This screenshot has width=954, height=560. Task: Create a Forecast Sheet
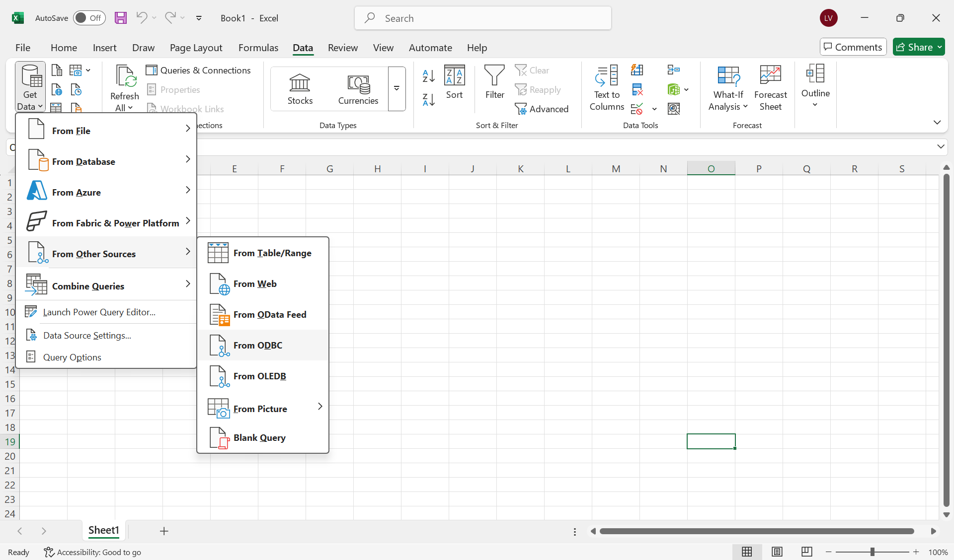[x=770, y=88]
